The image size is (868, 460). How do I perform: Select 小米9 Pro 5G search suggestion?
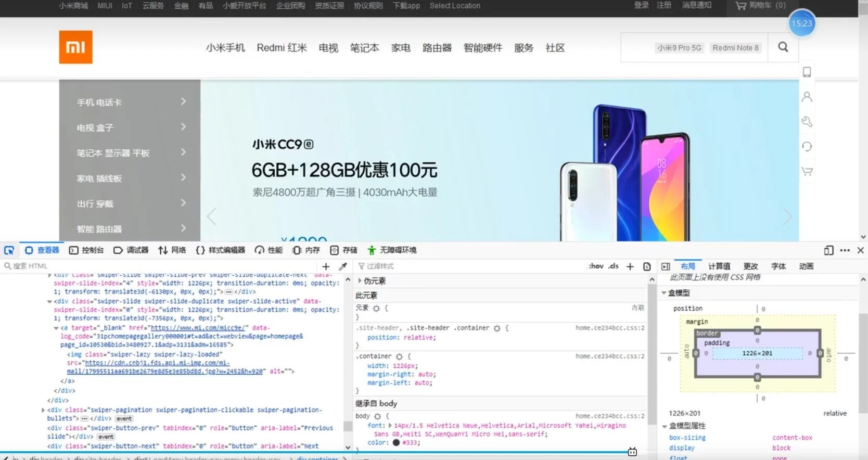click(x=679, y=48)
